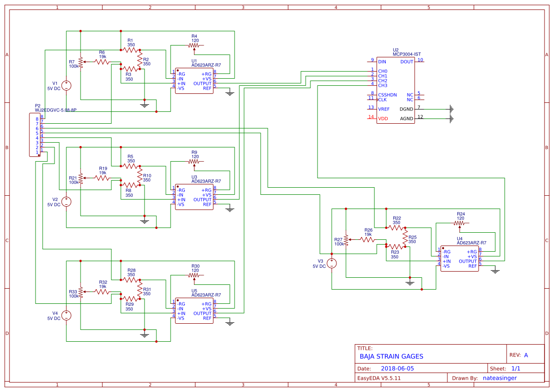The image size is (554, 392).
Task: Click the AGND pin 12 ground arrow
Action: (x=451, y=119)
